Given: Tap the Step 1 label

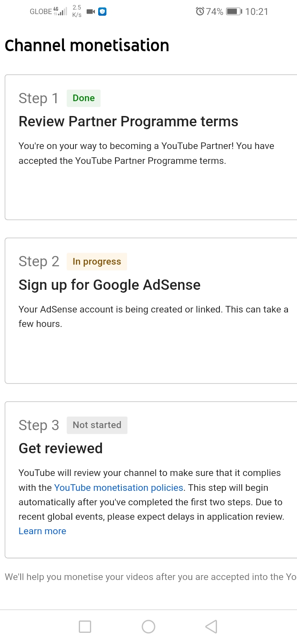Looking at the screenshot, I should (38, 98).
